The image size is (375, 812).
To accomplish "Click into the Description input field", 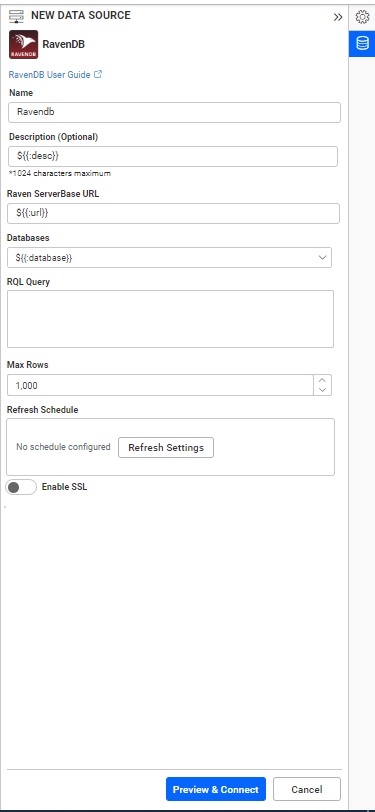I will tap(173, 156).
